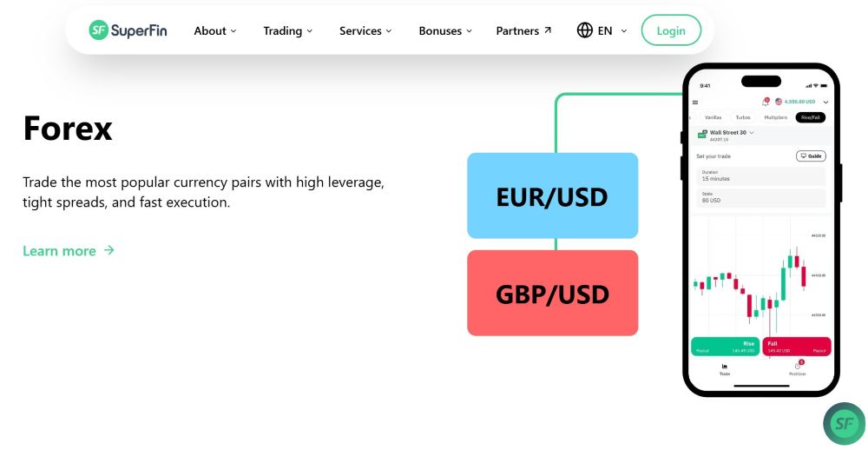
Task: Click the blue EUR/USD card
Action: coord(552,195)
